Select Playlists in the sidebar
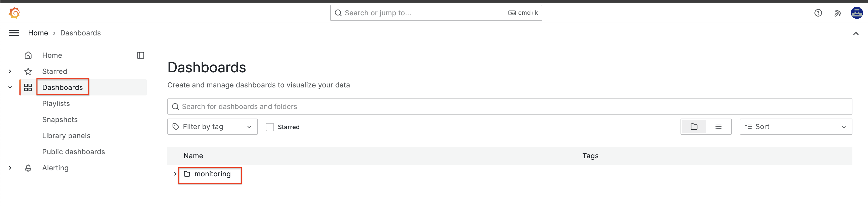Image resolution: width=868 pixels, height=207 pixels. (56, 103)
